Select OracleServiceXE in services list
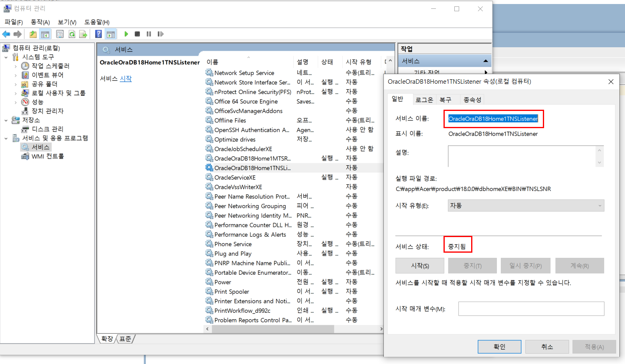The image size is (625, 364). pos(294,177)
